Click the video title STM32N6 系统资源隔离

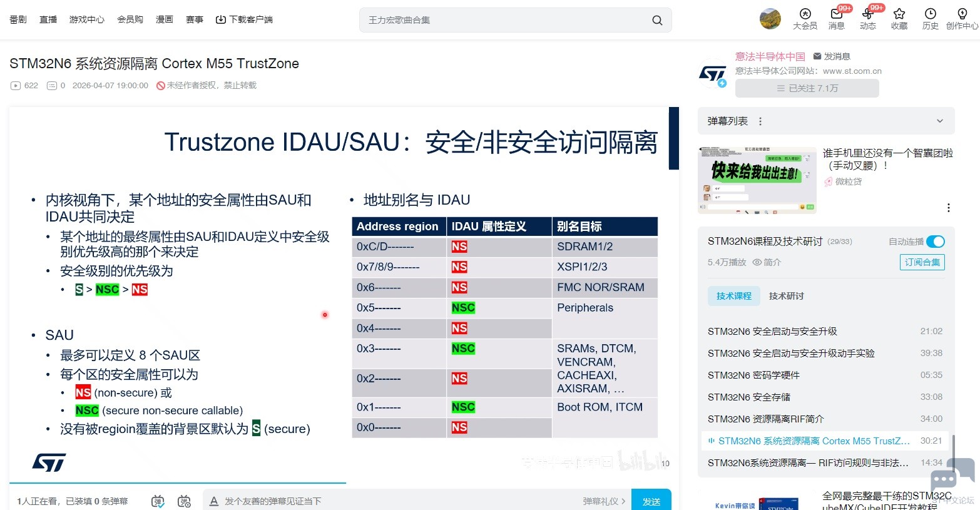(x=154, y=63)
